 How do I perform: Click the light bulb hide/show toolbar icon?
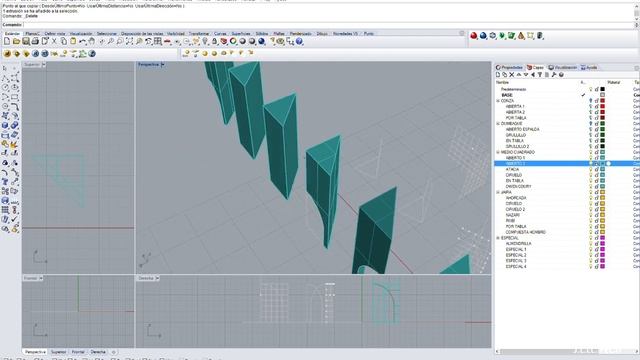pyautogui.click(x=205, y=41)
